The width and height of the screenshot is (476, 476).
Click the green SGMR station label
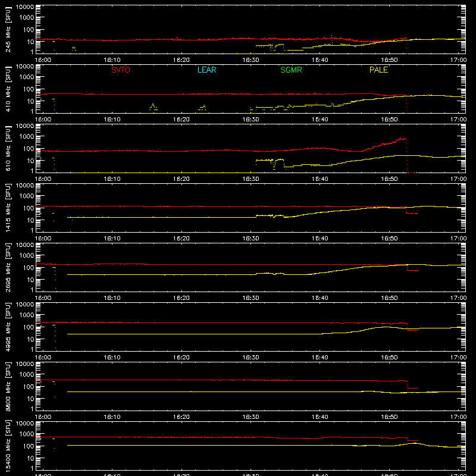(291, 70)
